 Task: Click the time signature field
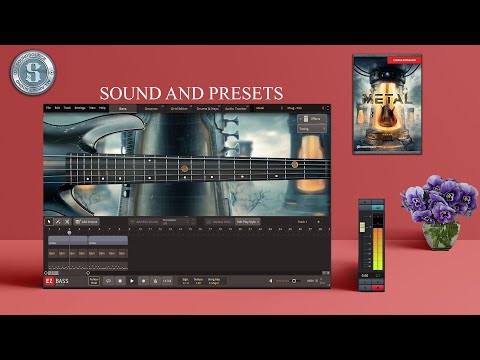click(185, 281)
